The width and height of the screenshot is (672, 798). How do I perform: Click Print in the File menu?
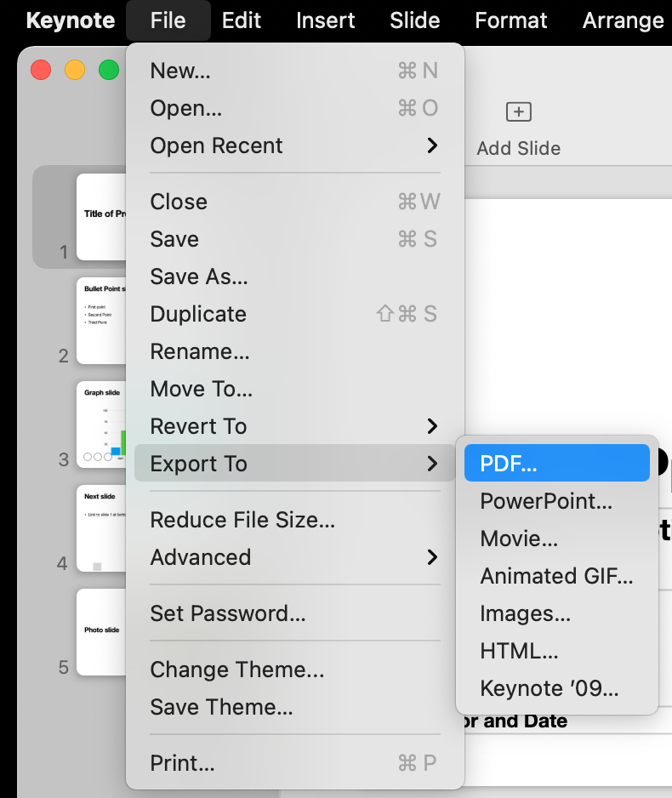point(182,763)
